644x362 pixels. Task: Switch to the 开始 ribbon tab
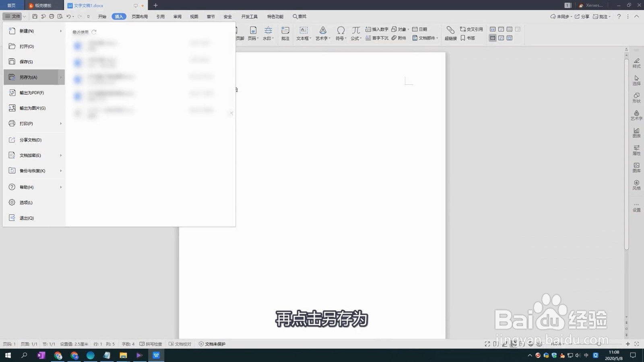tap(102, 16)
